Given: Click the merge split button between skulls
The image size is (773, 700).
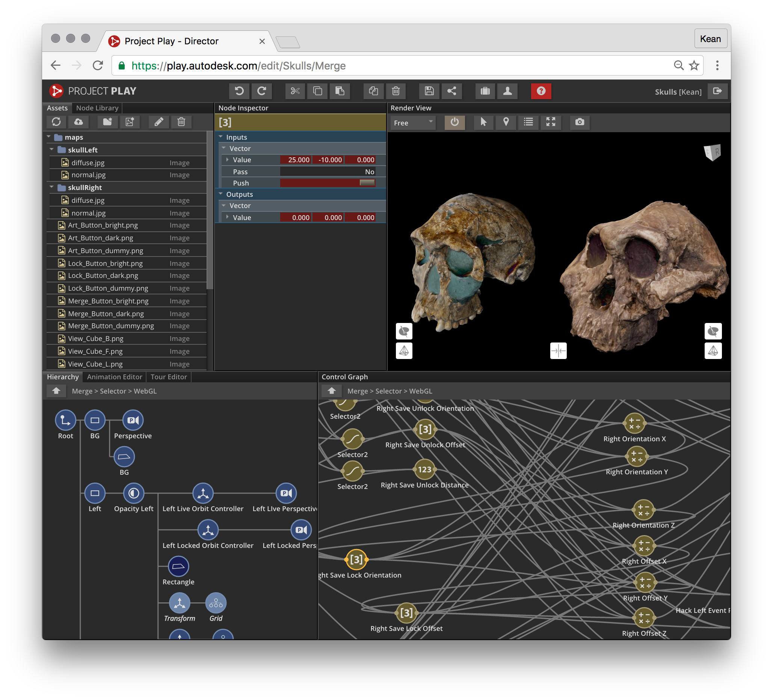Looking at the screenshot, I should pos(558,350).
